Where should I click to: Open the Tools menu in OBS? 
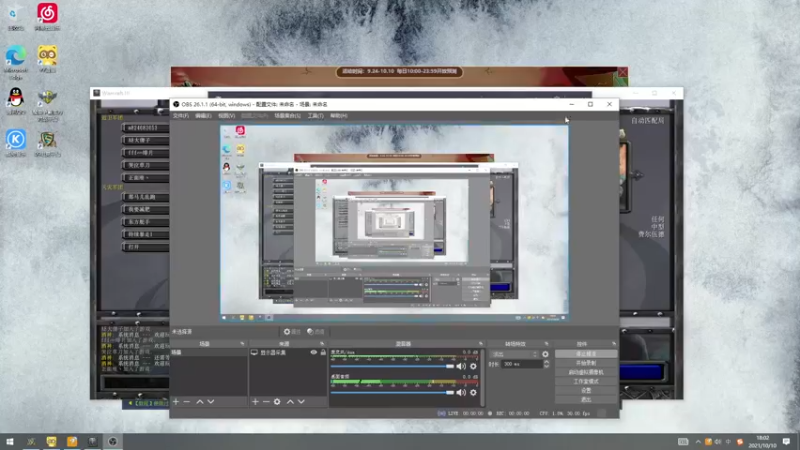(315, 116)
